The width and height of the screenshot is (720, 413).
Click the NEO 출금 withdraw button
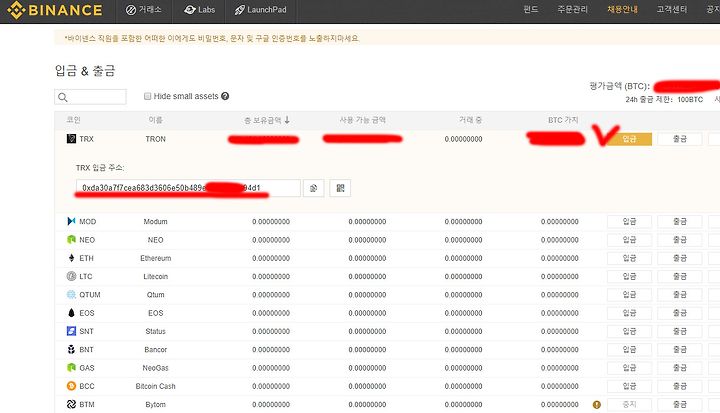pyautogui.click(x=680, y=240)
